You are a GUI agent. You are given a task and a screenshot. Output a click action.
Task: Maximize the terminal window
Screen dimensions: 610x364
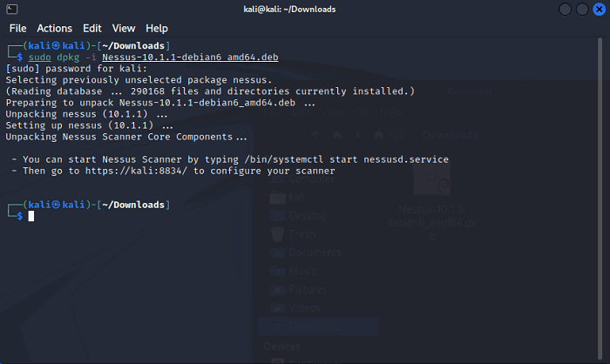coord(579,10)
